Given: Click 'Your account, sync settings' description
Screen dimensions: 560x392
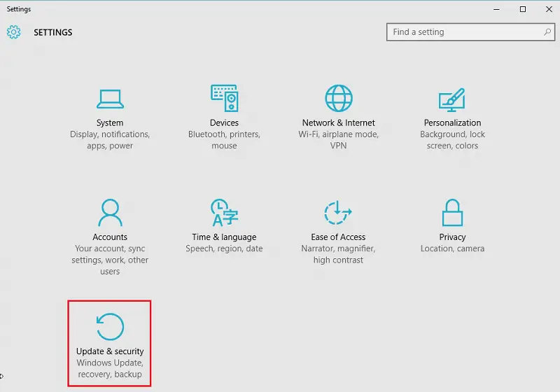Looking at the screenshot, I should tap(110, 260).
